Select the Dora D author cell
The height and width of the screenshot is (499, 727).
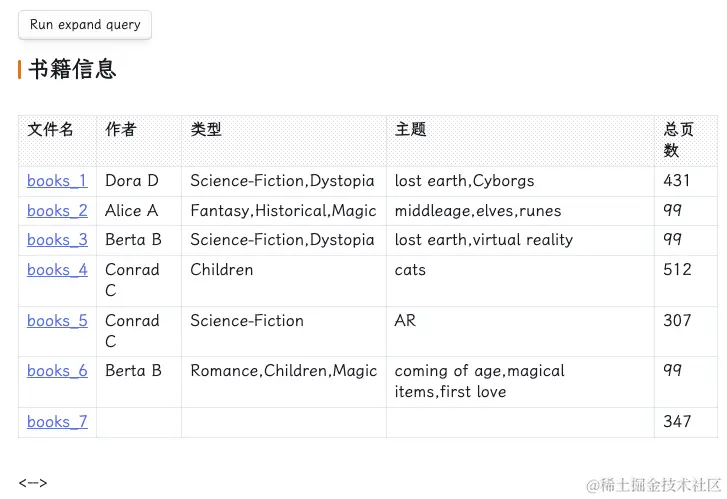139,181
